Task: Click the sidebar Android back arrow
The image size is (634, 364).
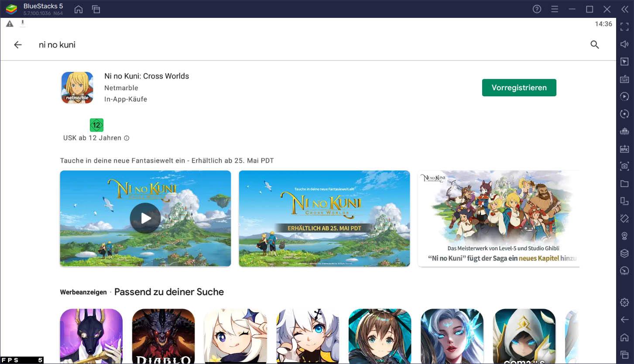Action: (624, 320)
